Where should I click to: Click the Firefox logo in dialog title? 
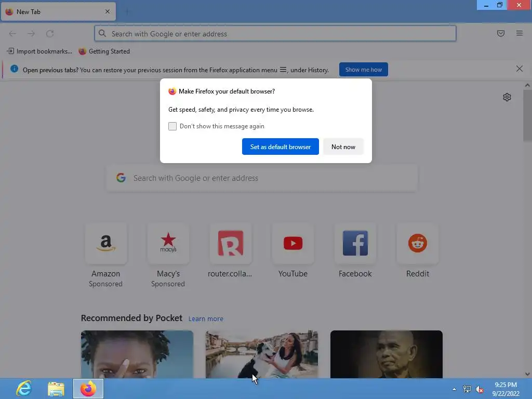point(172,91)
